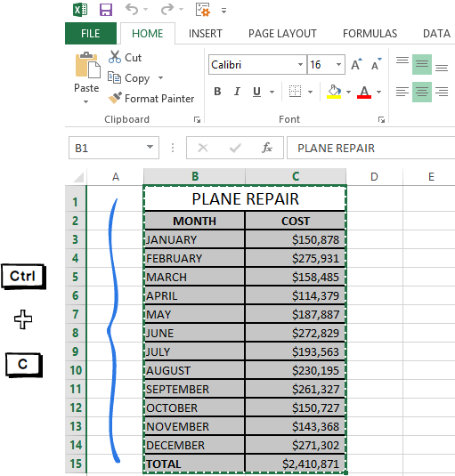Align text left
Image resolution: width=455 pixels, height=476 pixels.
(x=402, y=92)
